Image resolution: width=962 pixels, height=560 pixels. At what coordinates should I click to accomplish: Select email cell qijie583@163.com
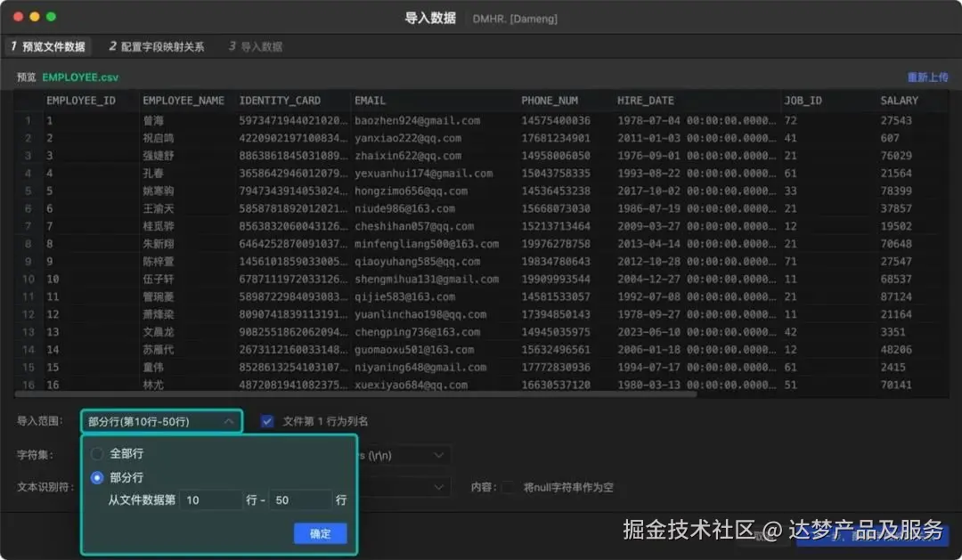click(405, 296)
